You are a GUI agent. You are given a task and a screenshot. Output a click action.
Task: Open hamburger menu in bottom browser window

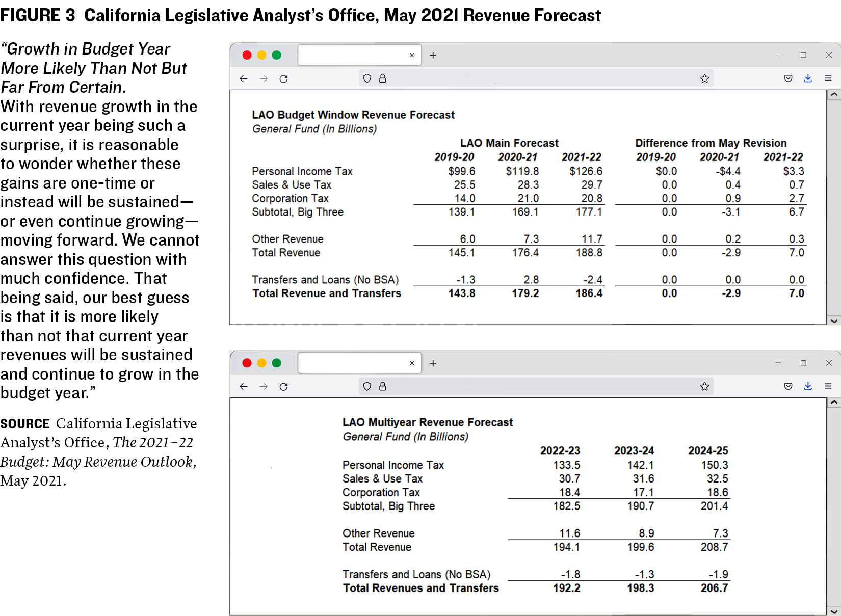pos(828,386)
